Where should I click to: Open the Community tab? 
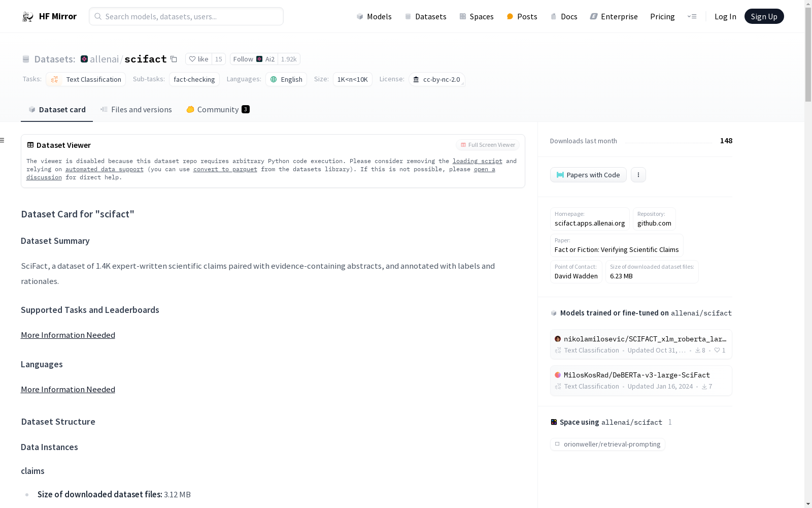(218, 110)
